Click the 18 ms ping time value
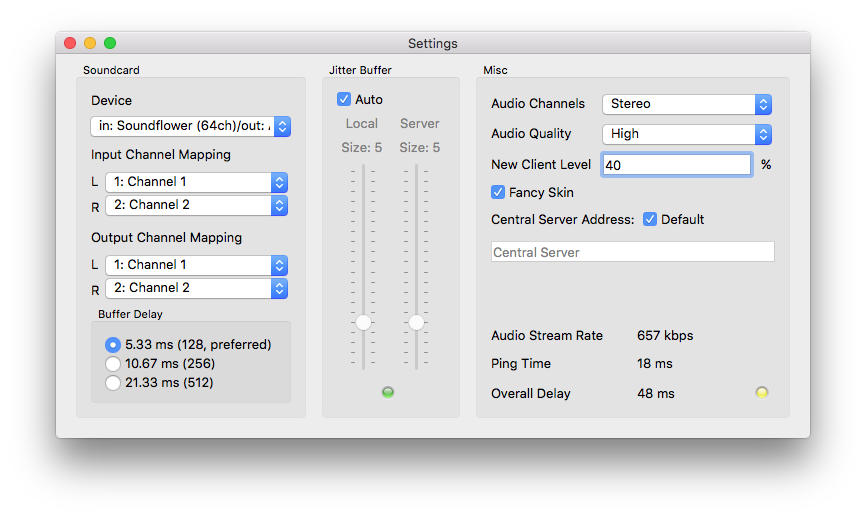This screenshot has height=518, width=866. point(654,364)
